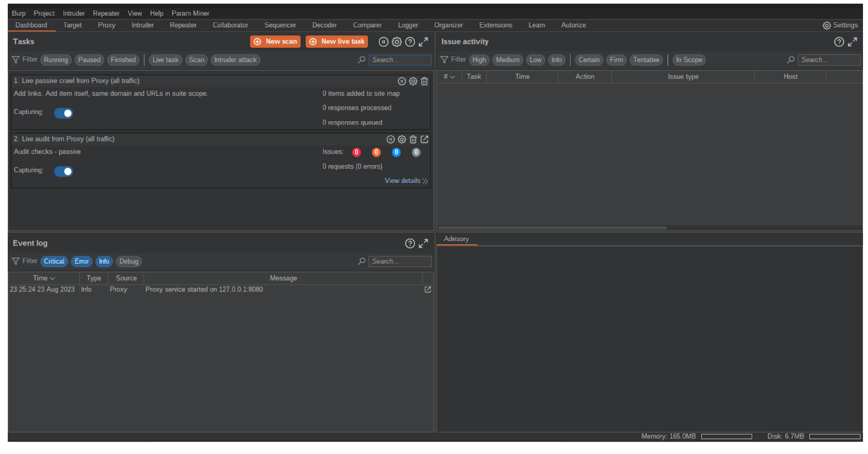Open the Param Miner menu
Viewport: 868px width, 454px height.
[x=191, y=13]
